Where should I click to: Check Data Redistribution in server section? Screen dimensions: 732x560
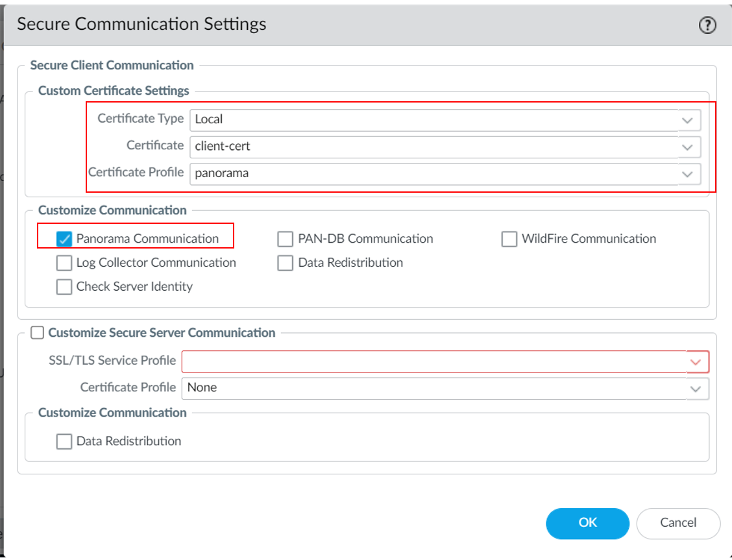click(64, 441)
